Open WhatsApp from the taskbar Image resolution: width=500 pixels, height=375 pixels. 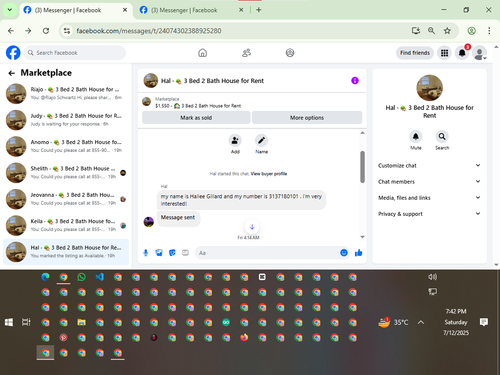click(x=81, y=277)
